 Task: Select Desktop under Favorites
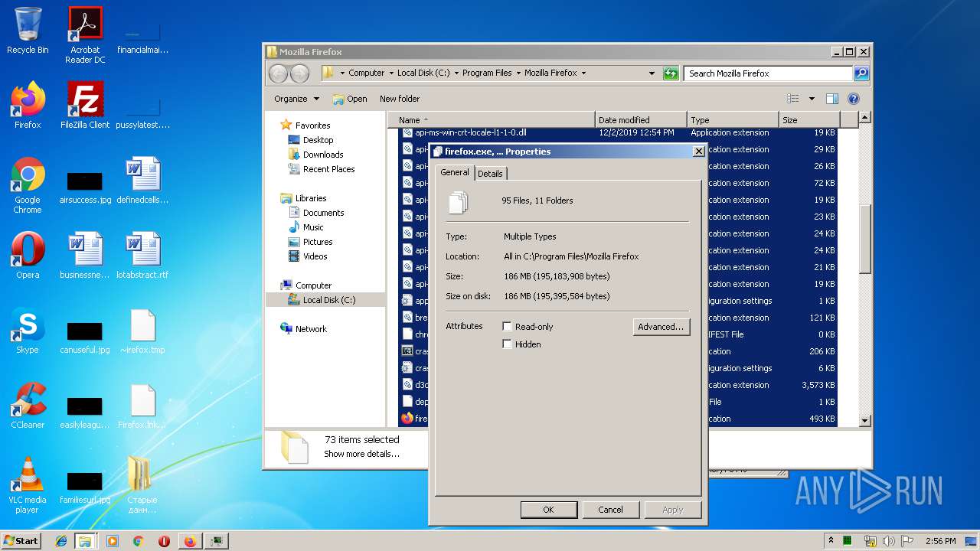click(x=318, y=140)
